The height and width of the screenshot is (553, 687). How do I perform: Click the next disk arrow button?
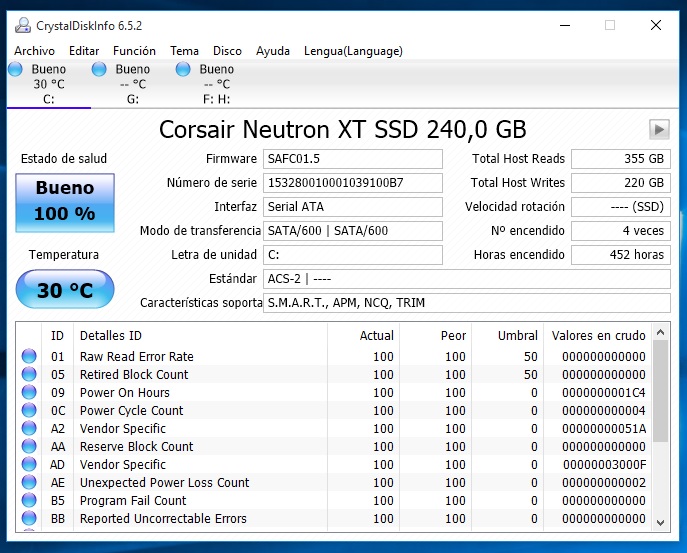[659, 129]
